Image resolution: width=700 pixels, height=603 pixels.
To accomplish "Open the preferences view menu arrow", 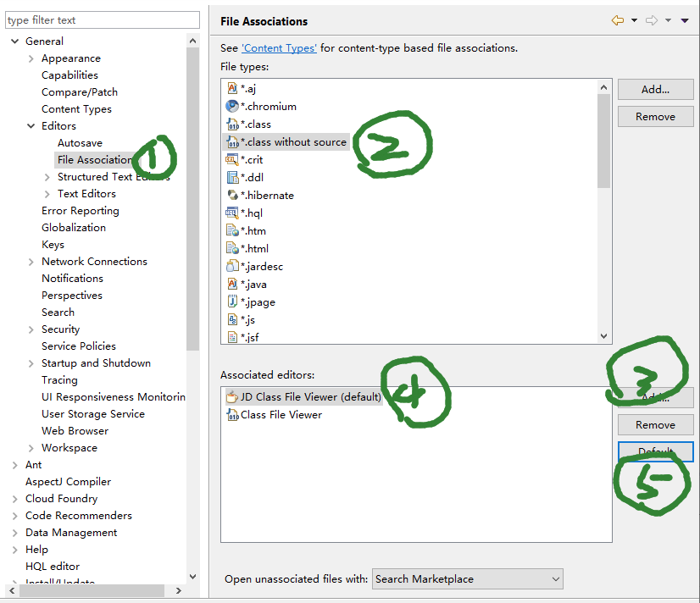I will tap(685, 21).
